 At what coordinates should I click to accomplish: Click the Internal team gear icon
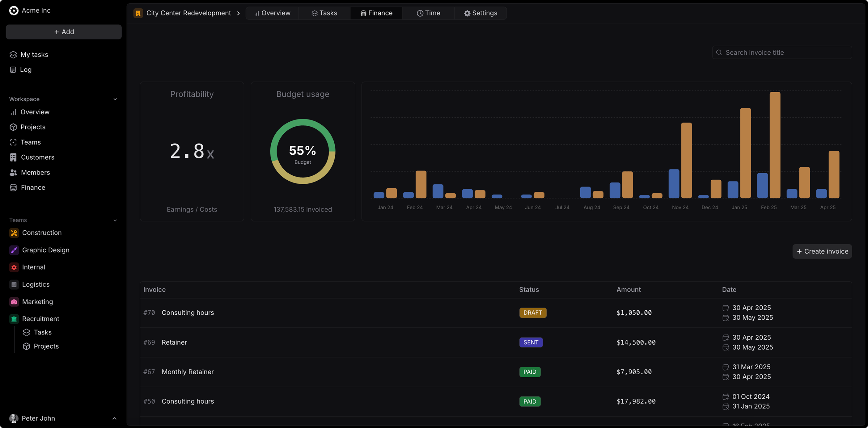click(14, 267)
